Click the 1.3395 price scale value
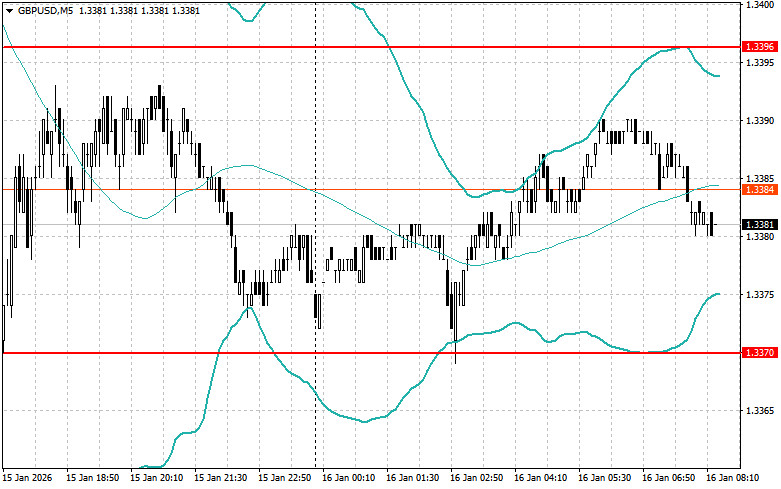The image size is (781, 489). coord(760,63)
